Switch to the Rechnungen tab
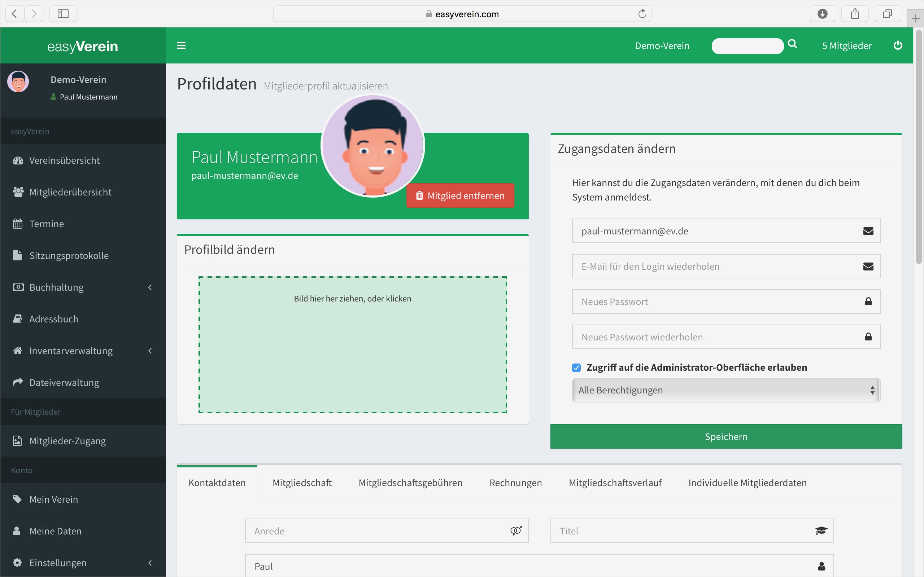 [515, 483]
